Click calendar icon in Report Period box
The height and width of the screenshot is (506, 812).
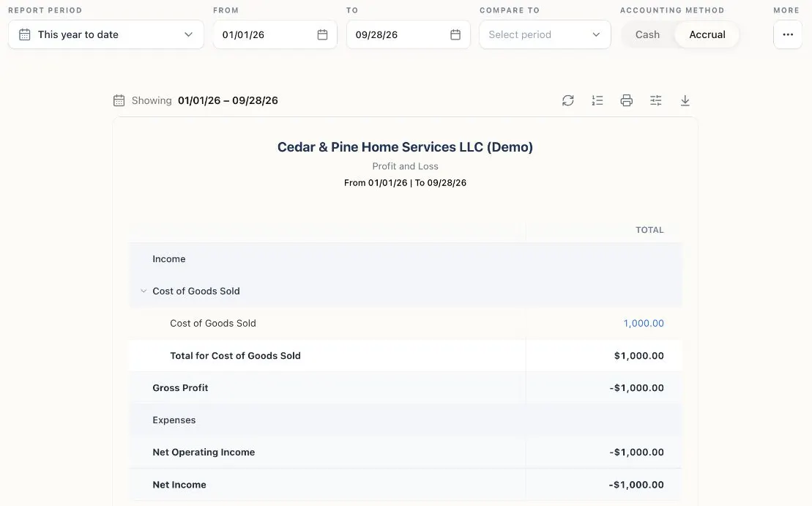coord(24,34)
